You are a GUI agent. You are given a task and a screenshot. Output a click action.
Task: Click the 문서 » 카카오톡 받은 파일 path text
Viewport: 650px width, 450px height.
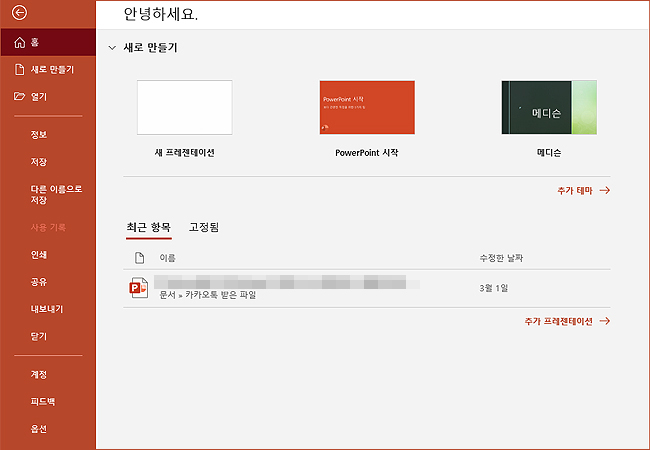208,295
